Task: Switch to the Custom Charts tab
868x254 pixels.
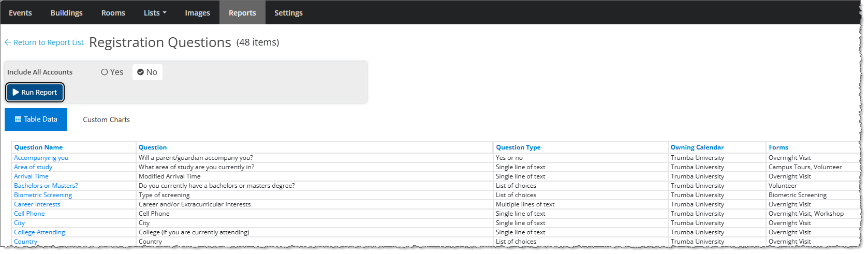Action: tap(106, 119)
